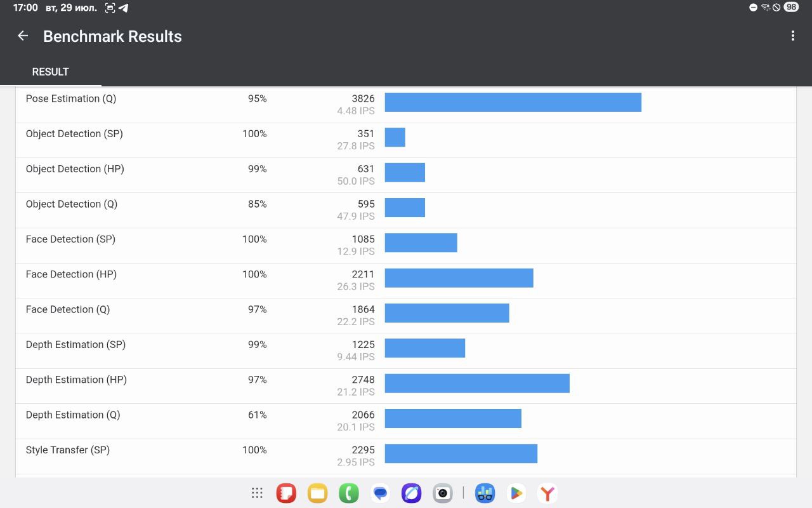This screenshot has width=812, height=508.
Task: Click the Depth Estimation (HP) score 2748
Action: tap(363, 380)
